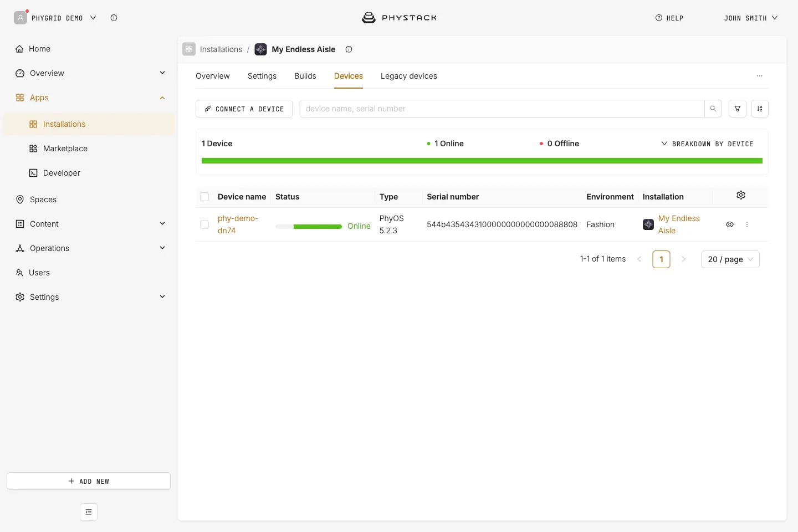Switch to the Settings tab
This screenshot has height=532, width=798.
pos(262,76)
